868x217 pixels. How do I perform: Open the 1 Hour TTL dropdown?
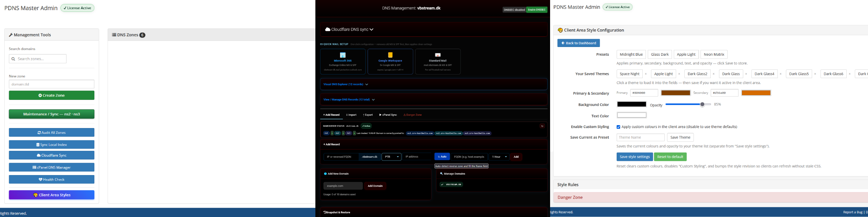pos(499,157)
